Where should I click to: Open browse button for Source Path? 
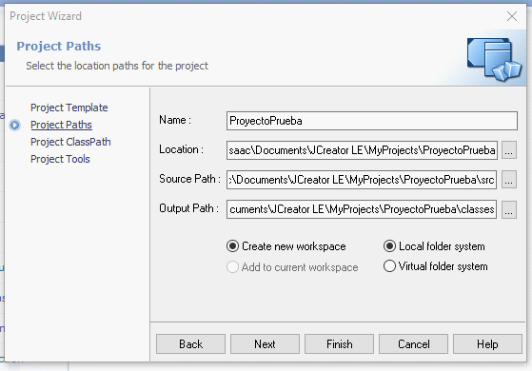pyautogui.click(x=509, y=180)
